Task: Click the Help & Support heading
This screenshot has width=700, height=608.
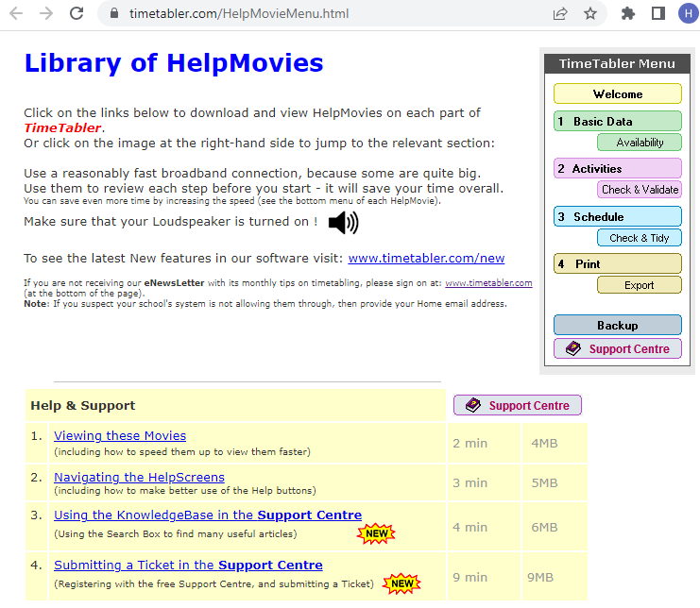Action: point(82,405)
